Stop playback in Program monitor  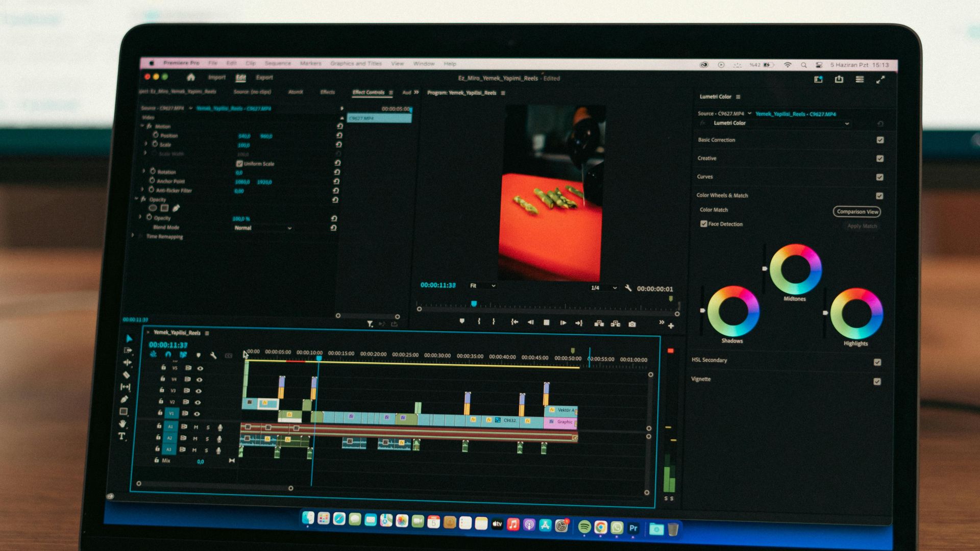point(546,322)
